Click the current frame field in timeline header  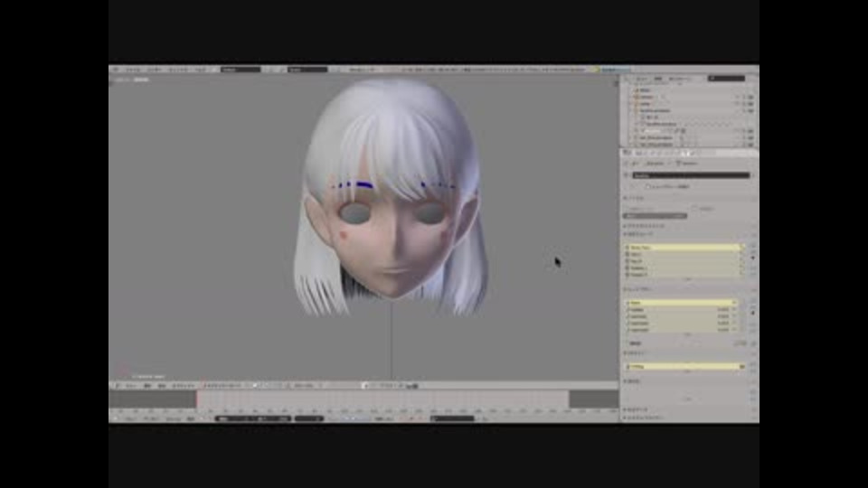pos(309,418)
